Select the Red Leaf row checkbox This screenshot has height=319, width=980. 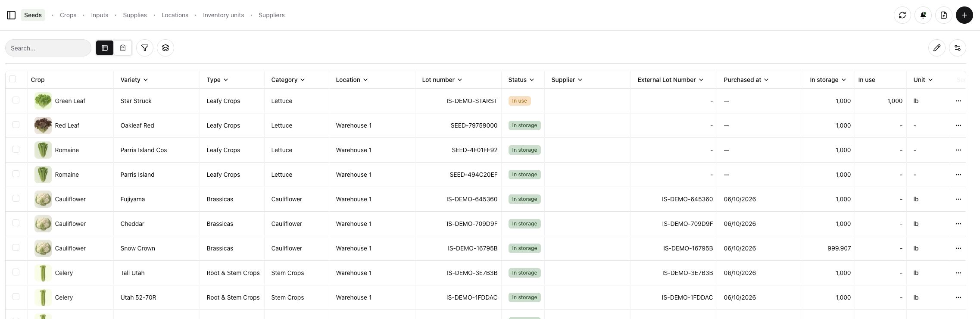16,125
